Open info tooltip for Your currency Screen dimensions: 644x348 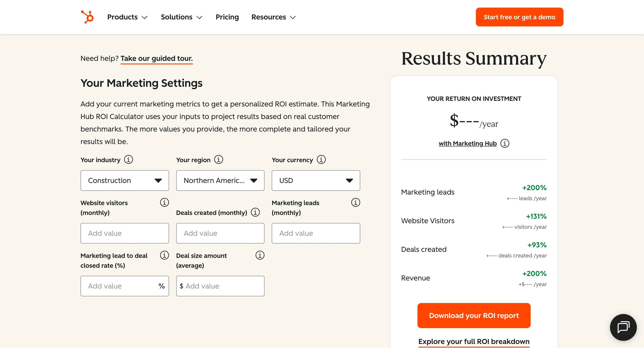(321, 159)
